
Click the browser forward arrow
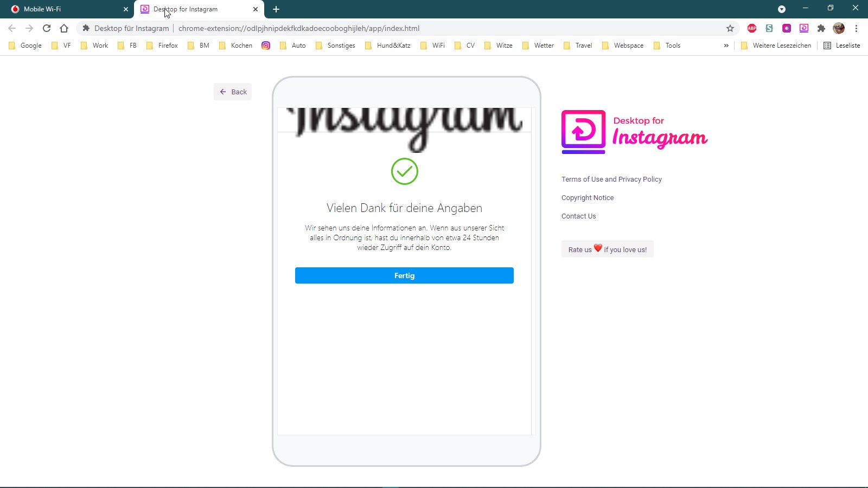29,28
